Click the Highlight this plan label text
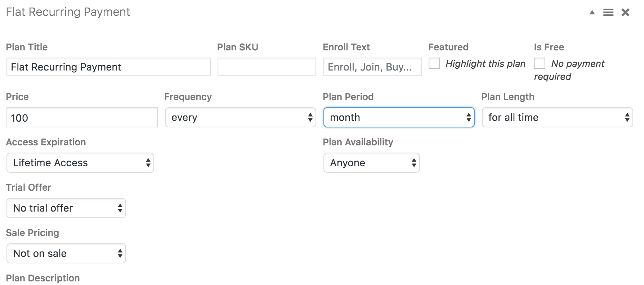The image size is (644, 285). click(x=486, y=64)
